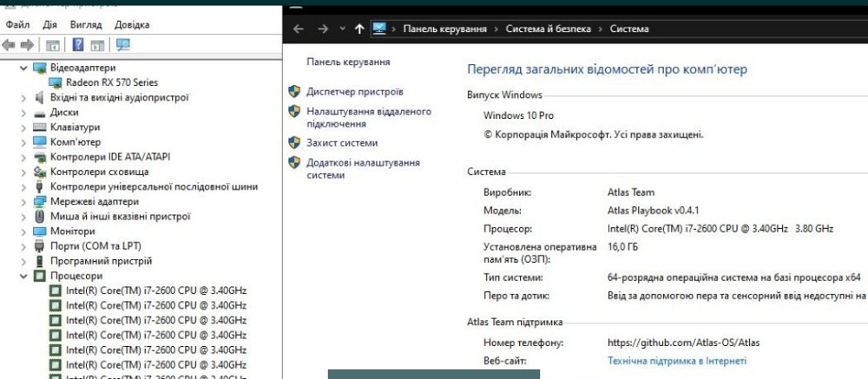Click Панель керування in the breadcrumb
868x379 pixels.
[x=445, y=29]
